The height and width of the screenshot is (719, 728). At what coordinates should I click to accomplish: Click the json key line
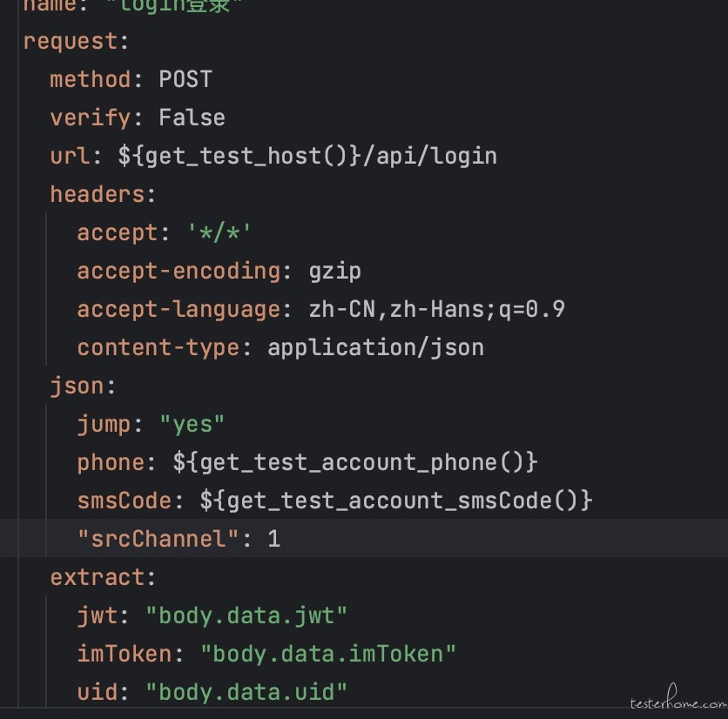pyautogui.click(x=83, y=386)
